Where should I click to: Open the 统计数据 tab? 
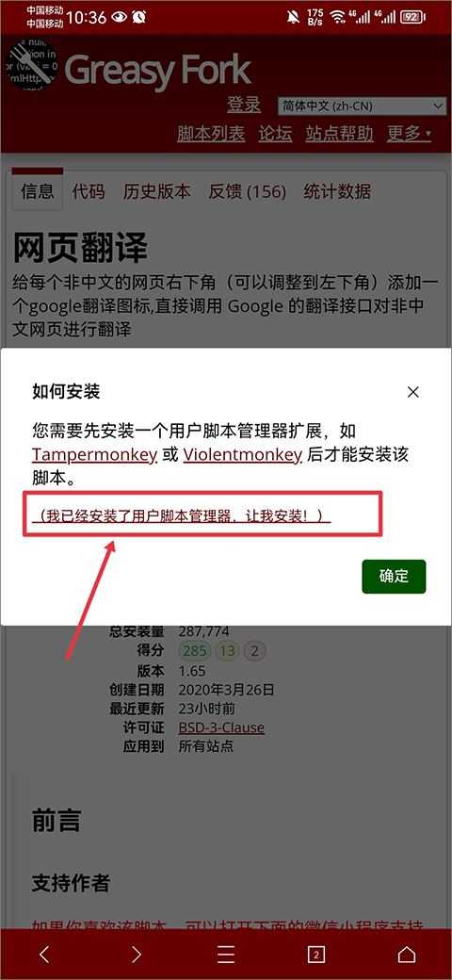pyautogui.click(x=337, y=191)
